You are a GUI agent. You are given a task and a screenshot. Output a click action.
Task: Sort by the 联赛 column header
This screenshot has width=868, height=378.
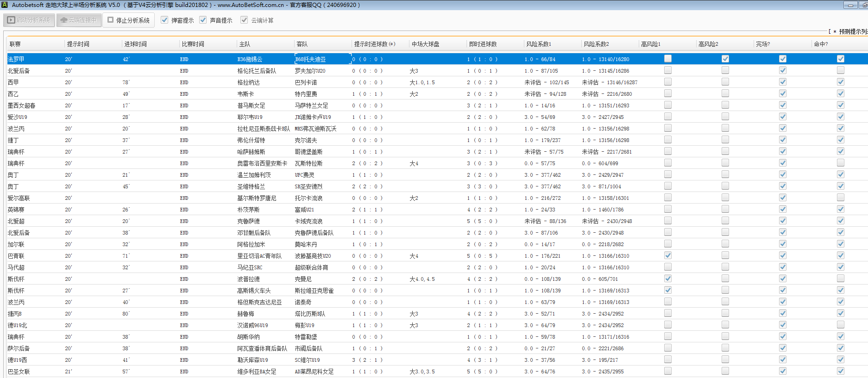[15, 44]
